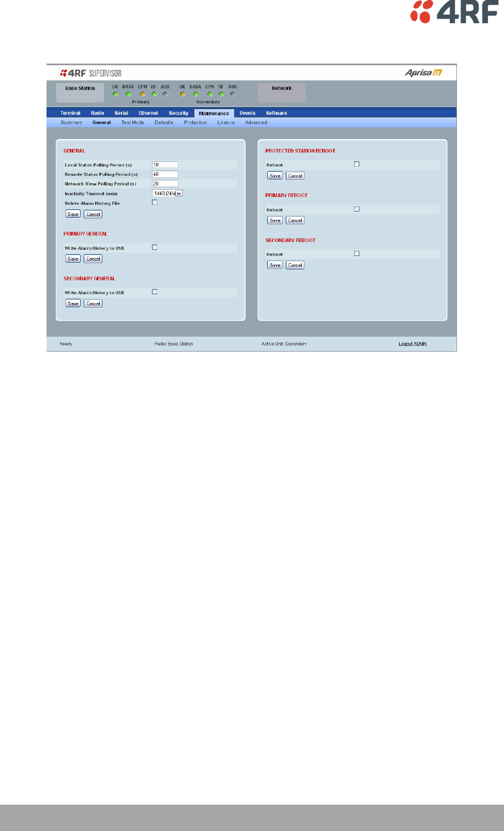
Task: Click the Logout ADMIN link
Action: point(413,344)
